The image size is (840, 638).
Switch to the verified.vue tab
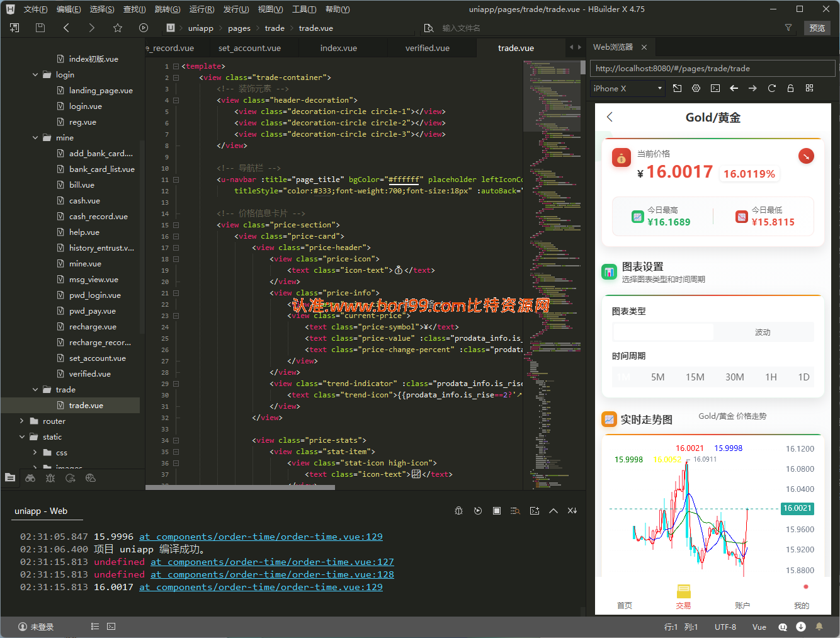(x=428, y=48)
